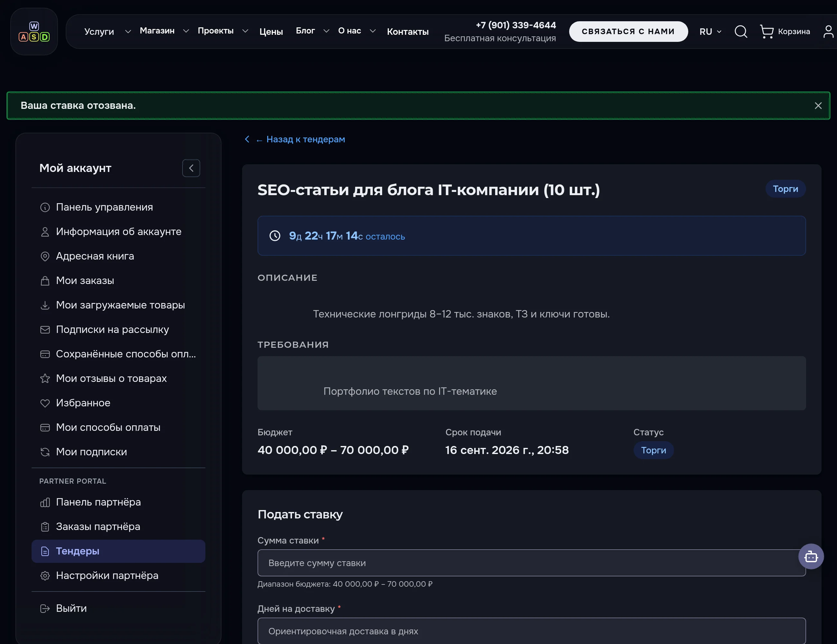Click the Подписки на рассылку envelope icon
This screenshot has height=644, width=837.
(45, 330)
